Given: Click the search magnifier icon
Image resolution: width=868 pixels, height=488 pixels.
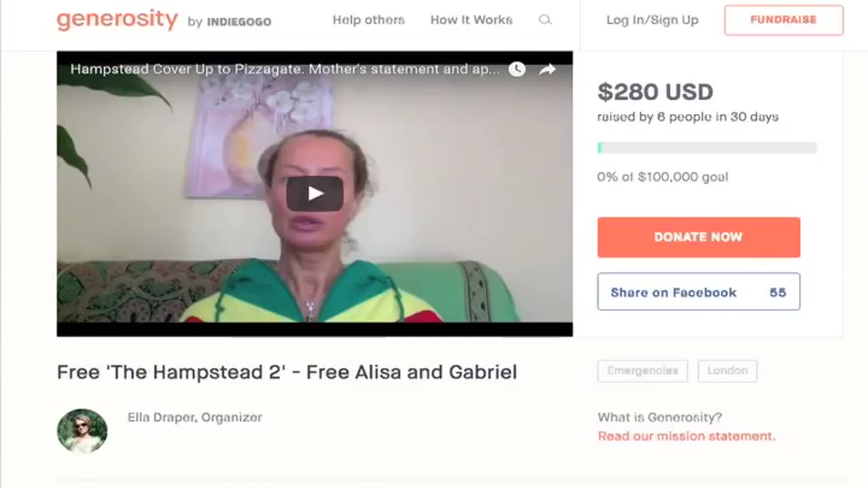Looking at the screenshot, I should (545, 20).
